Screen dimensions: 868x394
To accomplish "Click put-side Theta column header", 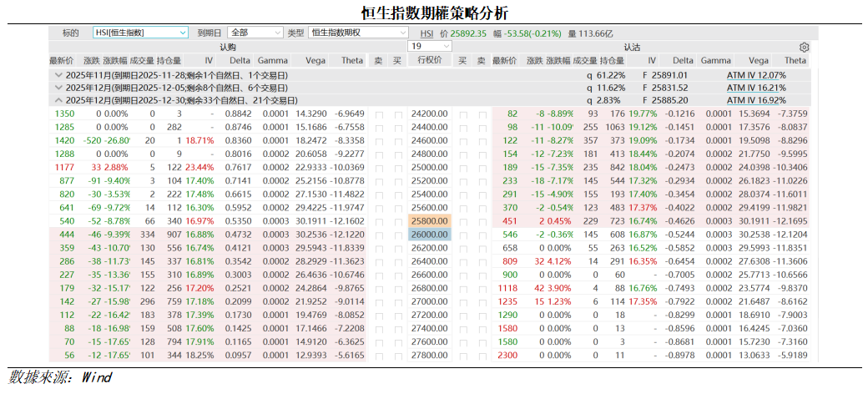I will pos(795,61).
